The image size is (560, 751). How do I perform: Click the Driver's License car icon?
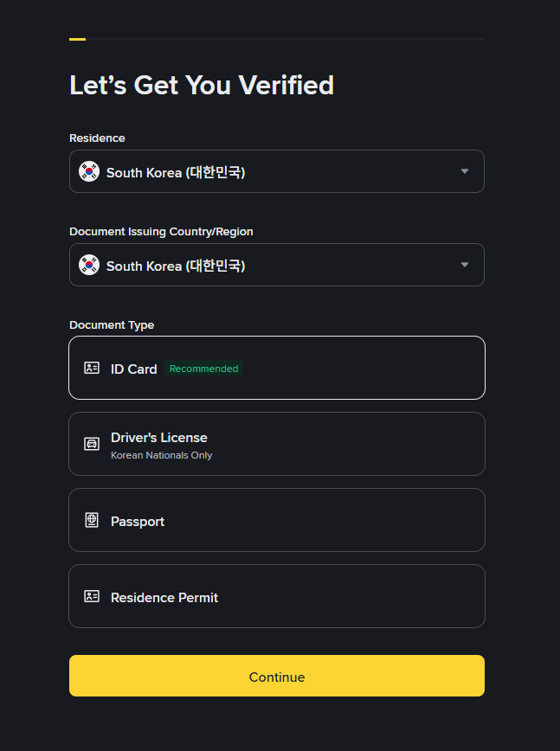click(x=92, y=444)
